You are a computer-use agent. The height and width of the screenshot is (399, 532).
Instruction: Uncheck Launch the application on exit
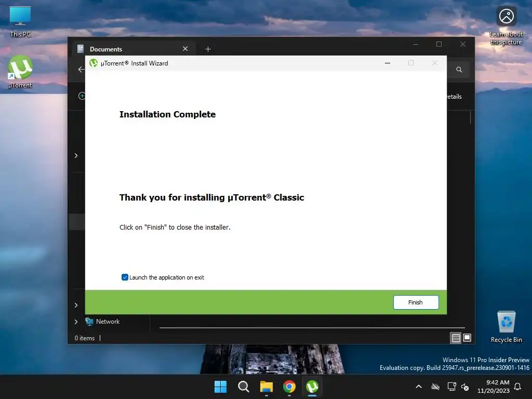125,277
